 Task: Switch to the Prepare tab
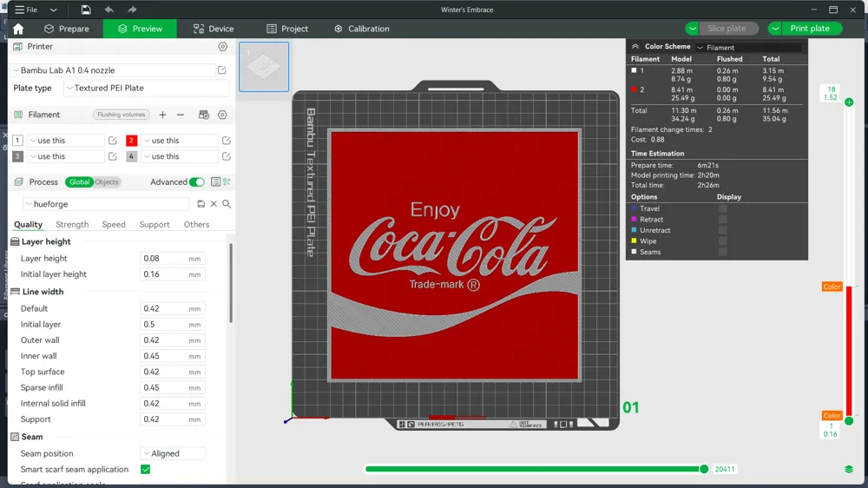tap(67, 29)
